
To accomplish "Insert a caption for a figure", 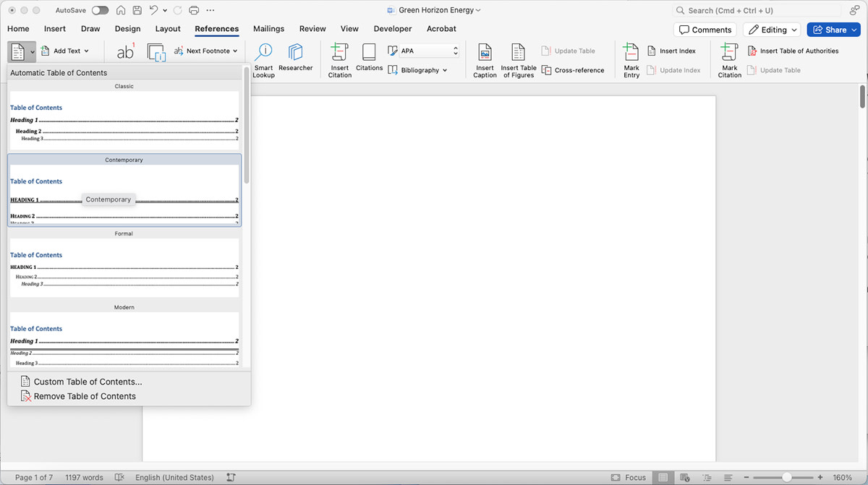I will (x=484, y=58).
